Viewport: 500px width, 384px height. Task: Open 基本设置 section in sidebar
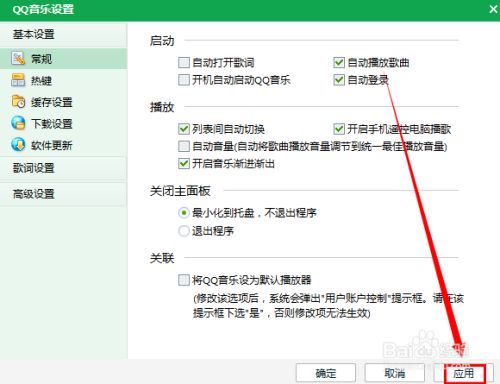coord(63,34)
